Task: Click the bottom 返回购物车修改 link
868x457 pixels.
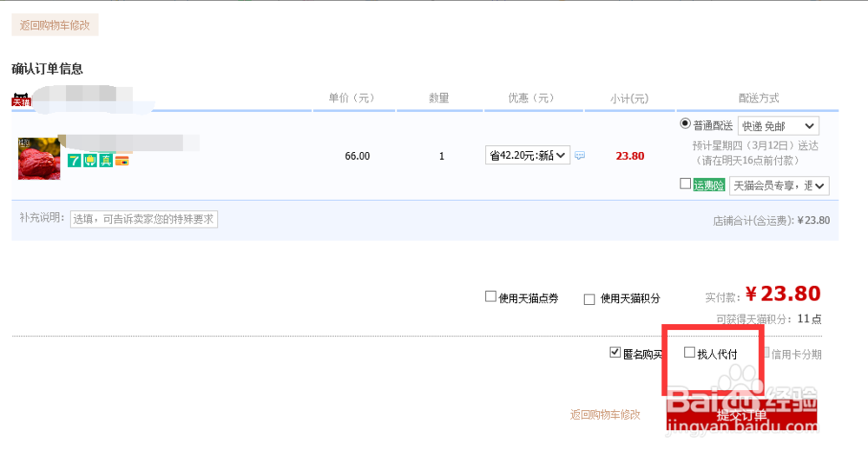Action: (605, 414)
